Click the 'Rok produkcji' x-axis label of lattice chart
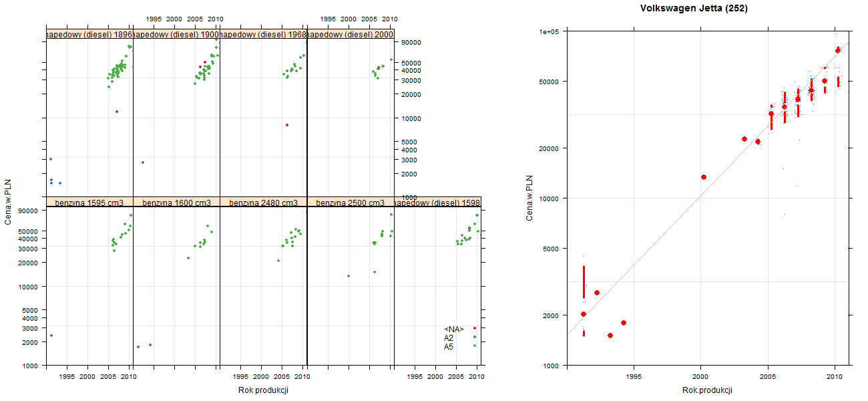Screen dimensions: 868x401 263,390
